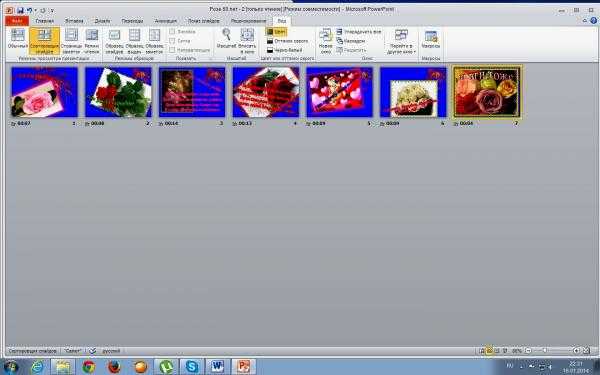Screen dimensions: 600x375
Task: Open Handout Master (Образец выдач)
Action: coord(134,39)
